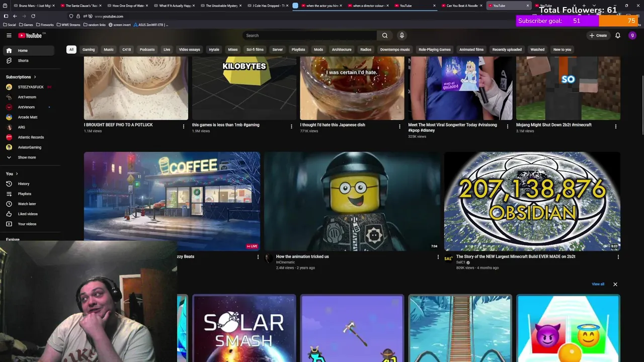The image size is (644, 362).
Task: Play the LEGO animation video thumbnail
Action: tap(352, 201)
